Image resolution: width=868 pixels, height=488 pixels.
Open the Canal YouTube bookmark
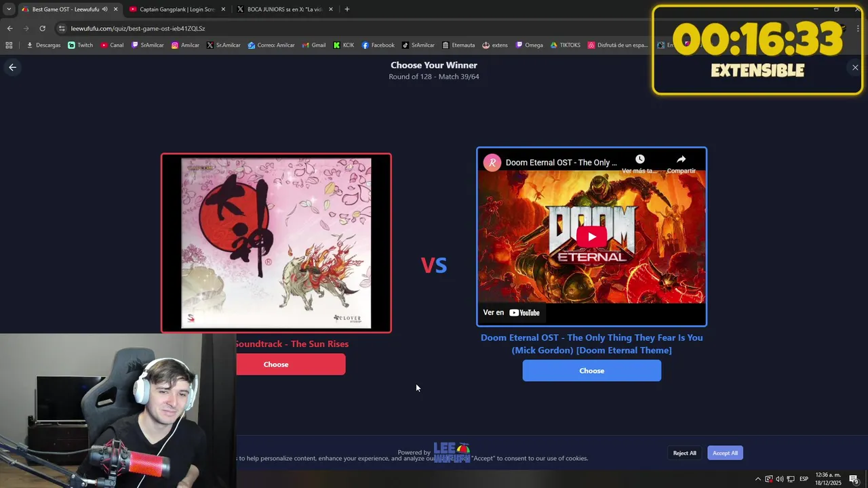112,45
